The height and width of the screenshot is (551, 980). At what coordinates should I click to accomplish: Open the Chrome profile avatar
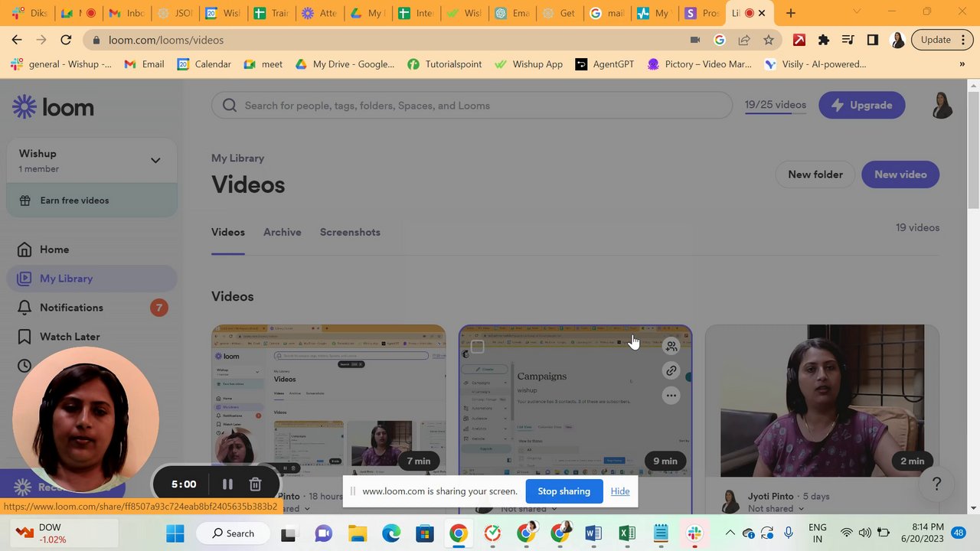coord(898,40)
